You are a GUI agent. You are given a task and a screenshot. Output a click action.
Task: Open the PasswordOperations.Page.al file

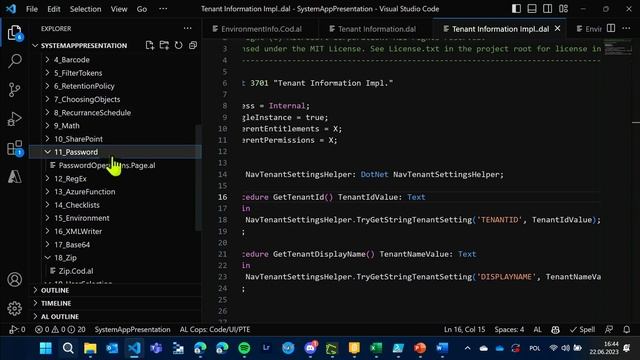(107, 165)
